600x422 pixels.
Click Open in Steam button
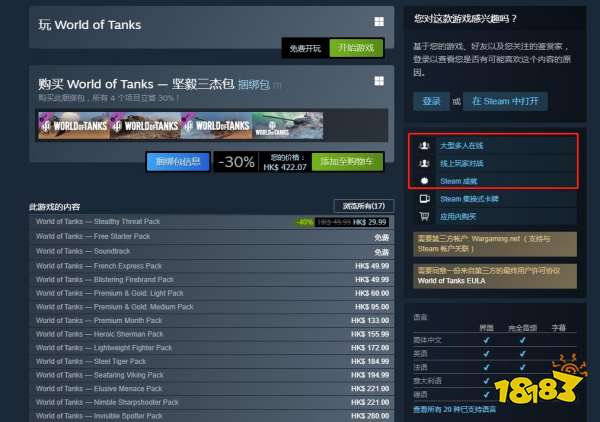click(x=505, y=101)
